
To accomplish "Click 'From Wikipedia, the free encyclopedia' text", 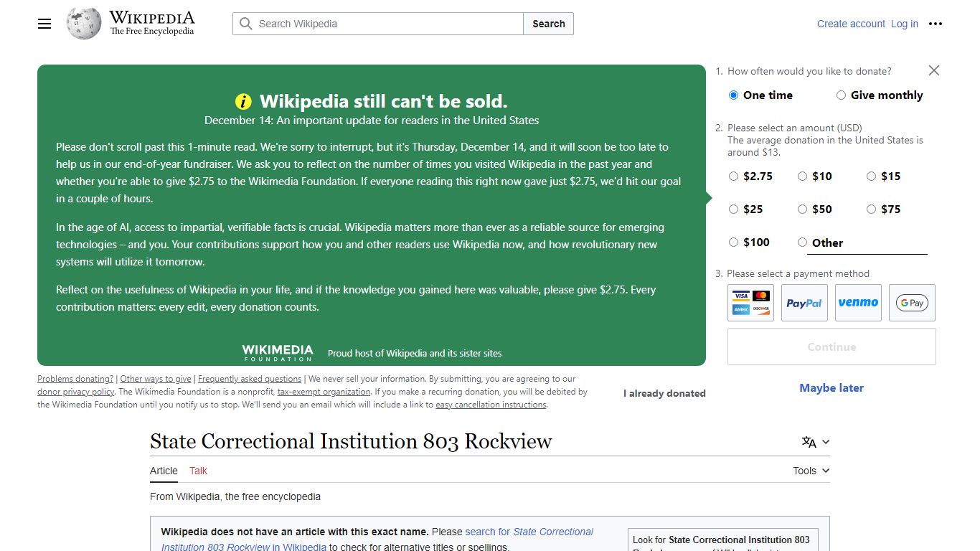I will (235, 496).
